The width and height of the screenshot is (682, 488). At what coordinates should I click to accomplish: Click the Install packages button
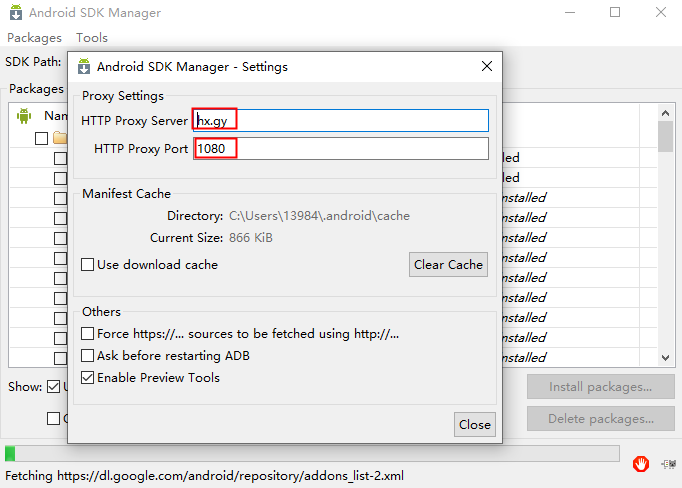pyautogui.click(x=601, y=387)
